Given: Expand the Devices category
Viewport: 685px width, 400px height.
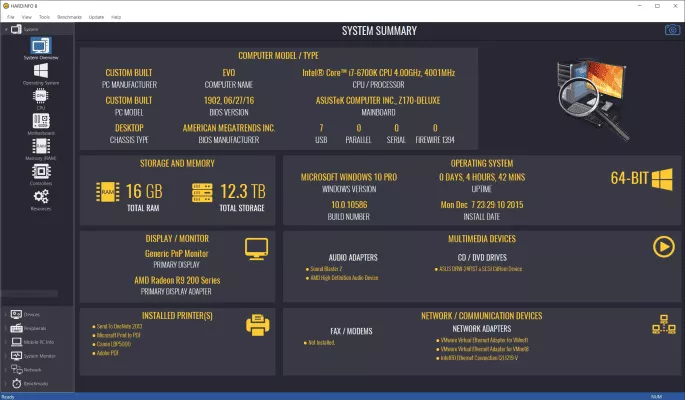Looking at the screenshot, I should [4, 313].
